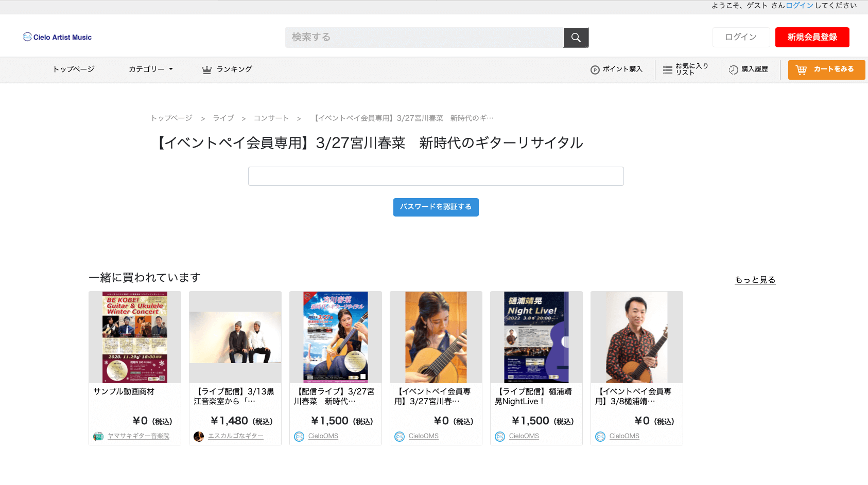Click the コンサート breadcrumb link
Viewport: 868px width, 485px height.
pyautogui.click(x=271, y=118)
